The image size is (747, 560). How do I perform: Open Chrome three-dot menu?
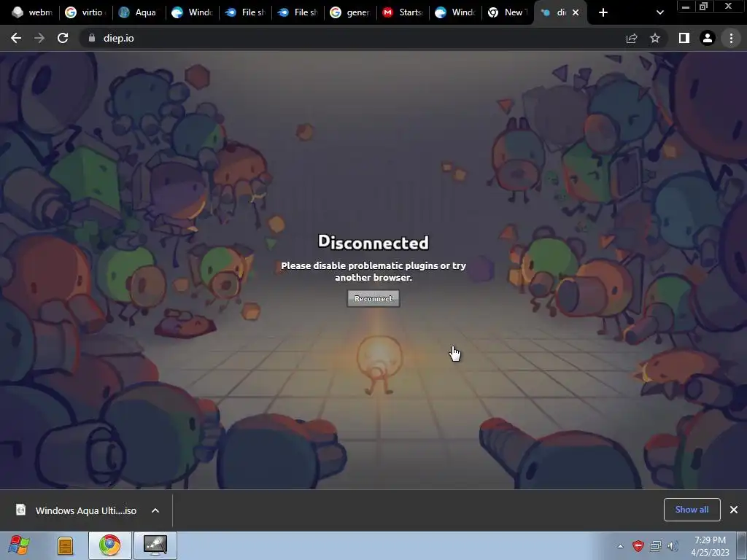[x=731, y=38]
